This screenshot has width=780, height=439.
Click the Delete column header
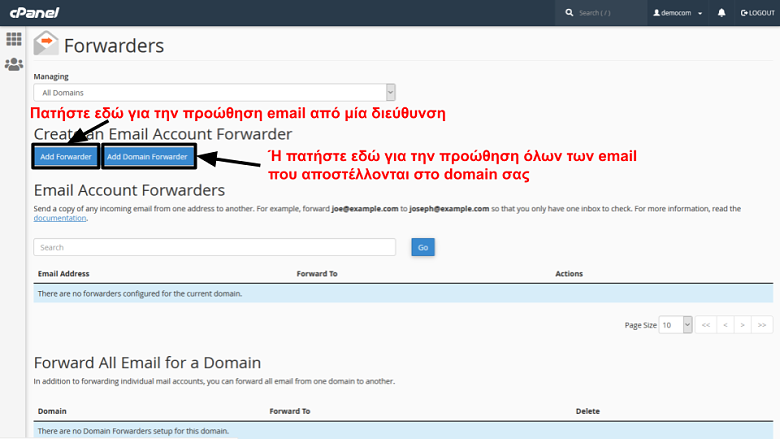[x=587, y=411]
